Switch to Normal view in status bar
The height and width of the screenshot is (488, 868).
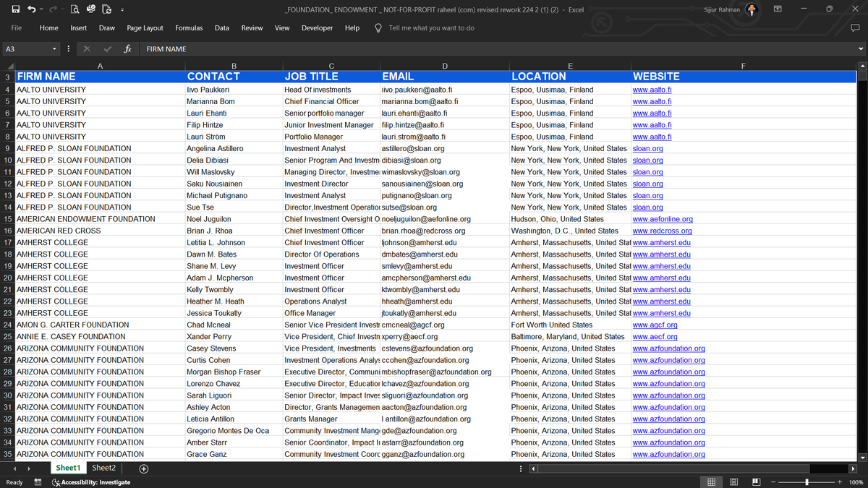(711, 482)
